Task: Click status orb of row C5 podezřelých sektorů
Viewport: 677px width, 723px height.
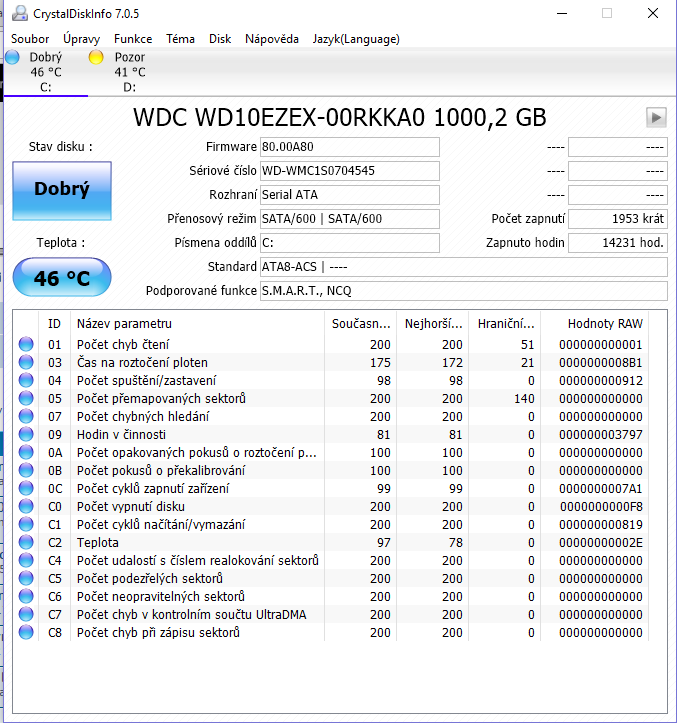Action: click(26, 578)
